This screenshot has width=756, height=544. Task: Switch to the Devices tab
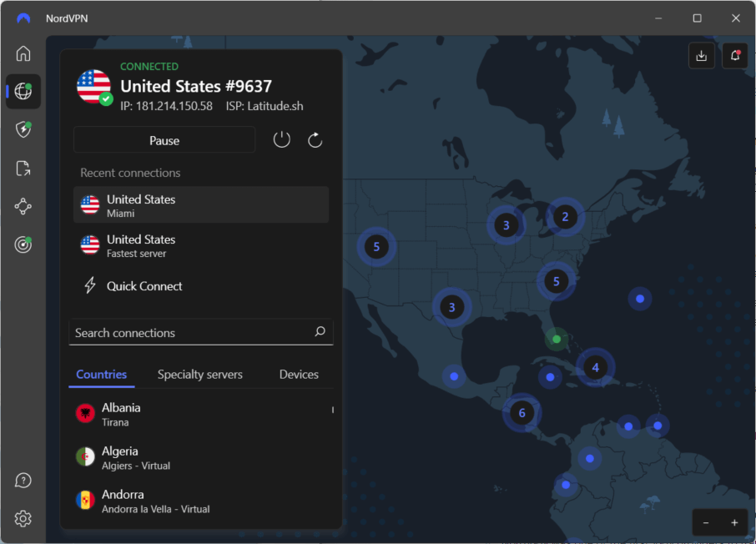(299, 375)
